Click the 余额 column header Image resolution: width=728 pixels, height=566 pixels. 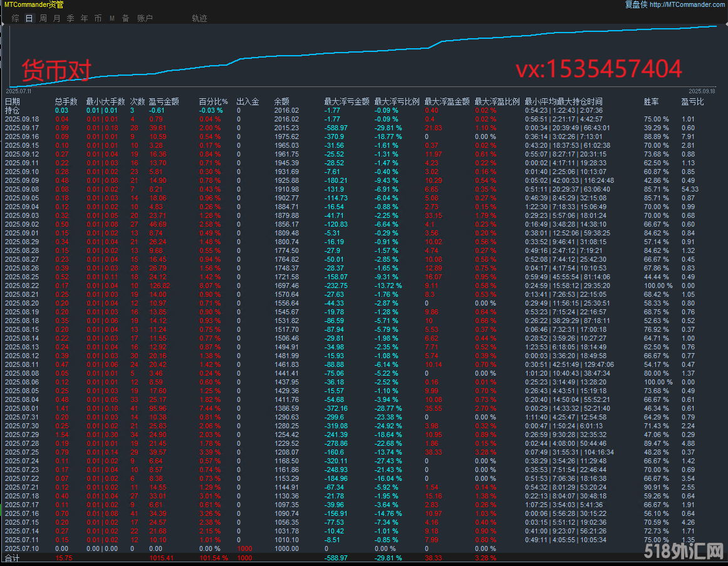[x=281, y=101]
